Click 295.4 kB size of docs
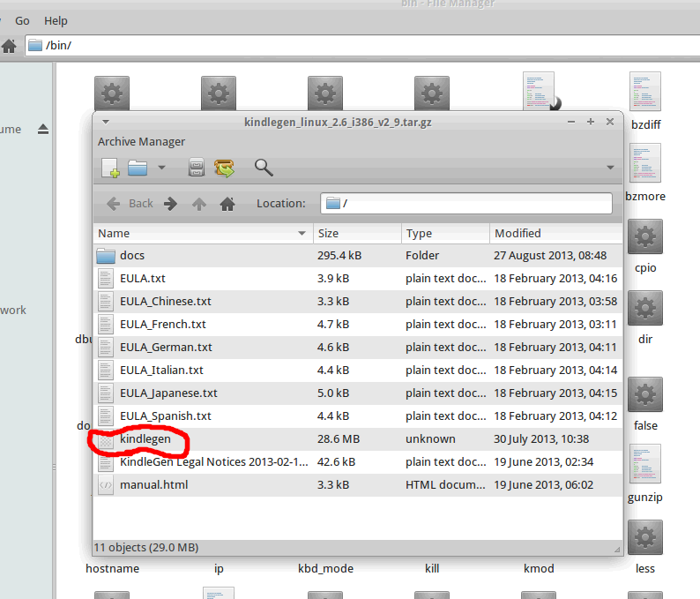Image resolution: width=700 pixels, height=599 pixels. pos(339,256)
